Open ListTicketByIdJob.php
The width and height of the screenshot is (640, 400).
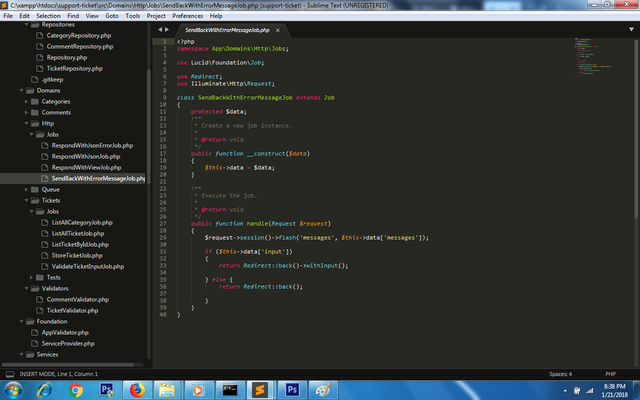coord(80,244)
